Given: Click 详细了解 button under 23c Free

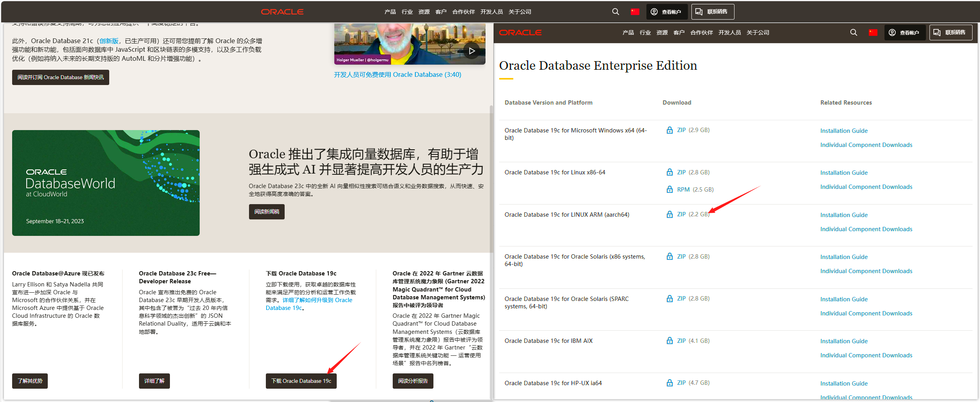Looking at the screenshot, I should pos(154,381).
